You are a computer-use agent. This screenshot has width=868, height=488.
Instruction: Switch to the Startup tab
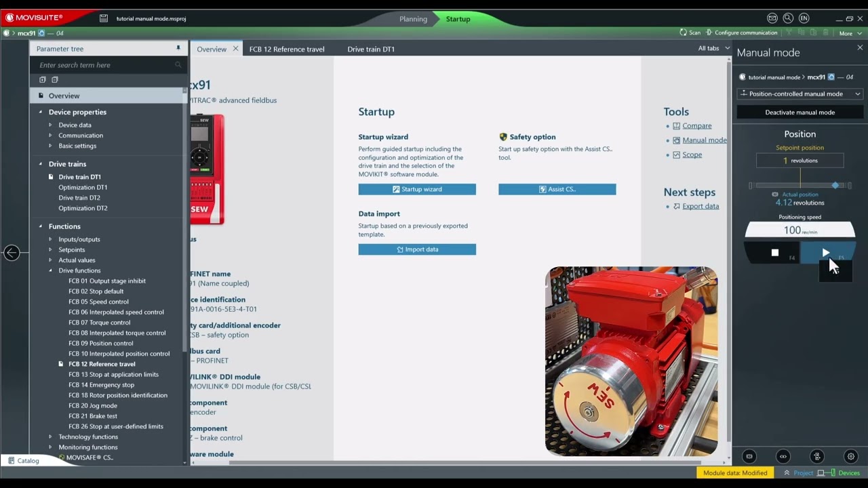[458, 19]
